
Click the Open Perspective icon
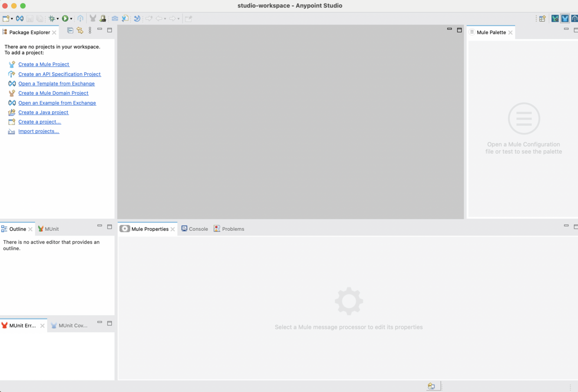pyautogui.click(x=542, y=19)
